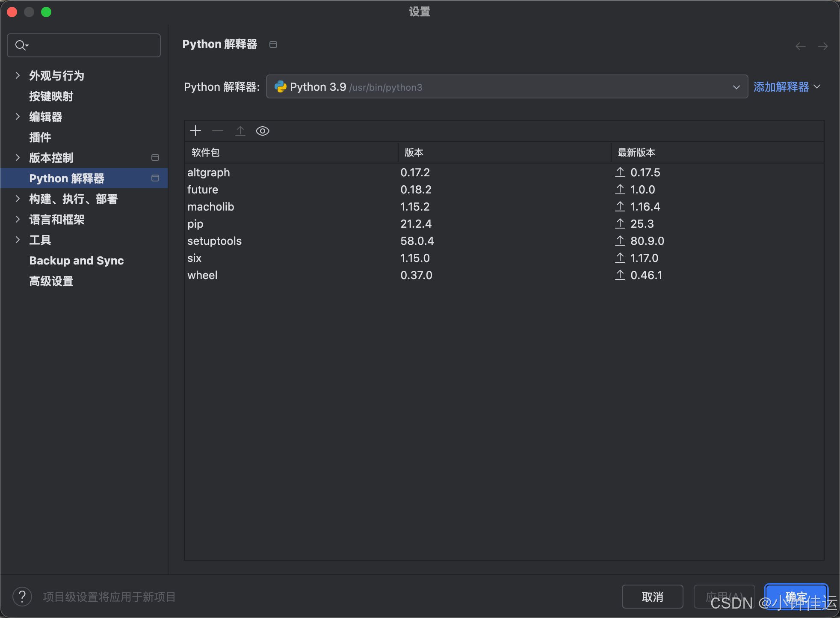Click the plus icon to install package
This screenshot has height=618, width=840.
[195, 131]
